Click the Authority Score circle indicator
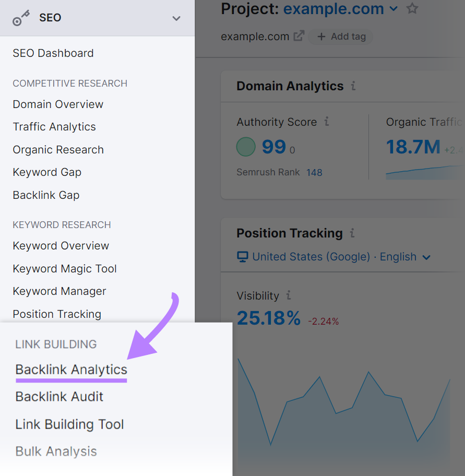 tap(246, 147)
